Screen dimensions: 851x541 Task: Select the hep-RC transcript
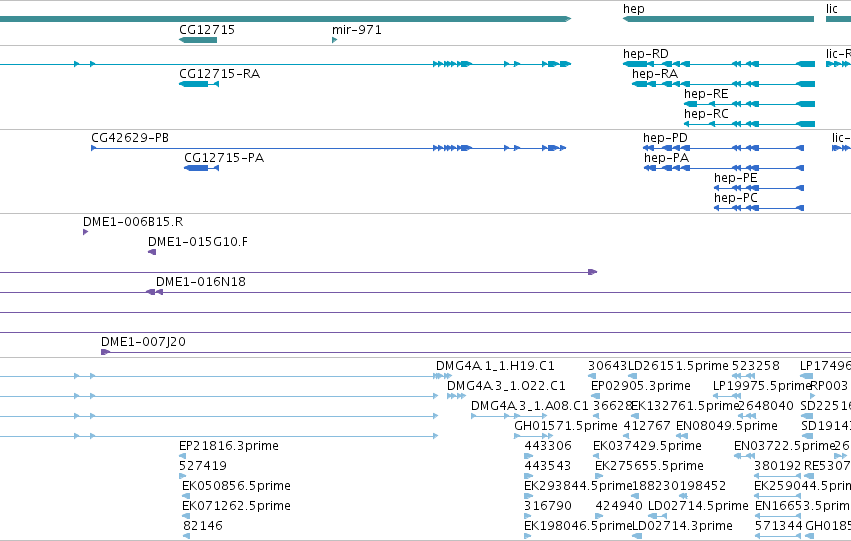click(750, 124)
